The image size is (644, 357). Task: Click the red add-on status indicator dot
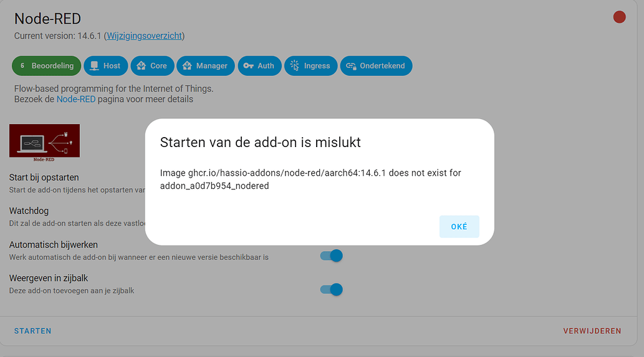619,17
